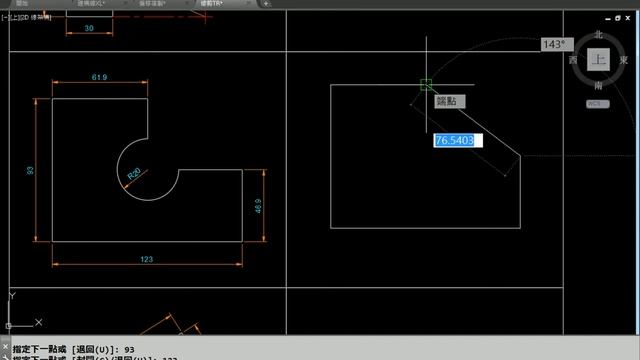Minimize the drawing window

tap(608, 18)
